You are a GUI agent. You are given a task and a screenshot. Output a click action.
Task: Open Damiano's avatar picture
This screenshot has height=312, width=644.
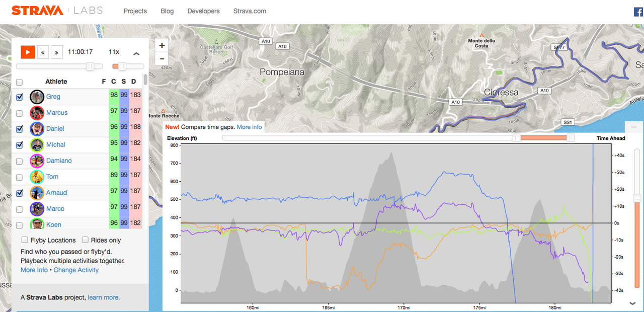pyautogui.click(x=37, y=161)
